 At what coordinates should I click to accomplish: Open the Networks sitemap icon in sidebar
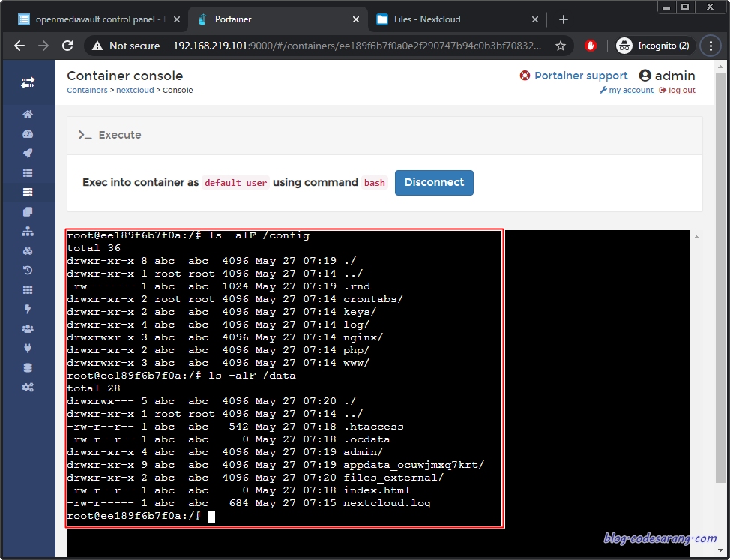tap(28, 232)
